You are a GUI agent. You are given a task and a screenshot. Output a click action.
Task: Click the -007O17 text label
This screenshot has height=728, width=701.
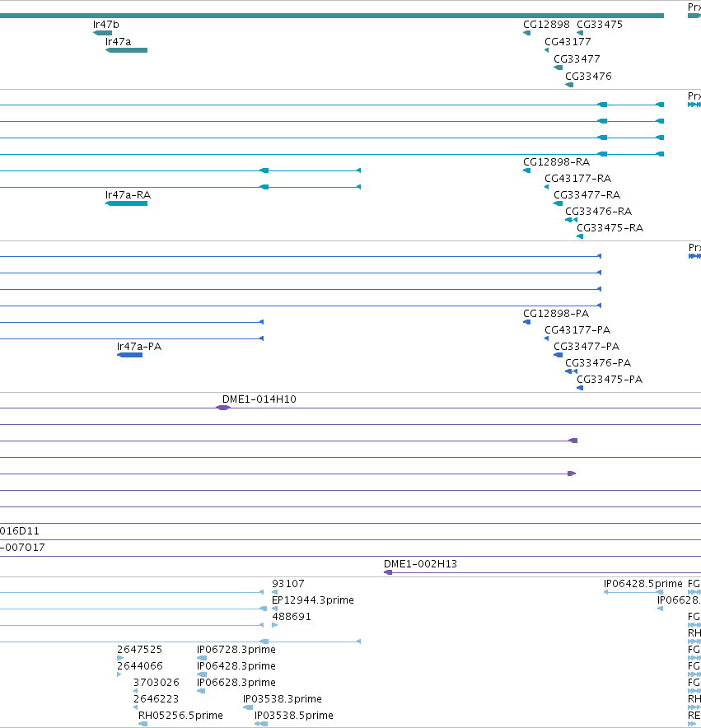22,548
